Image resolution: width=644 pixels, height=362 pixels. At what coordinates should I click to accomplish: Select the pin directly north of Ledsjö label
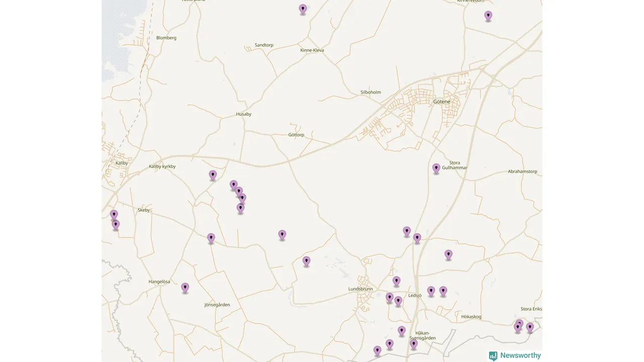pyautogui.click(x=396, y=282)
